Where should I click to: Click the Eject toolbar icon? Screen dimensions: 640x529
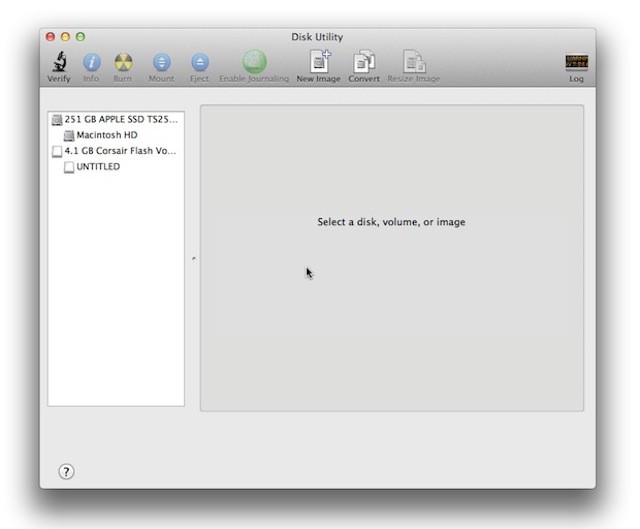[x=200, y=62]
